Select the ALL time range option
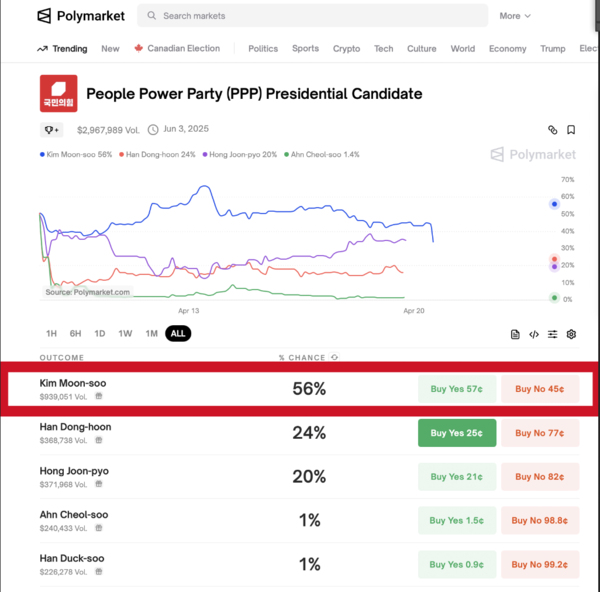This screenshot has width=600, height=592. [178, 334]
